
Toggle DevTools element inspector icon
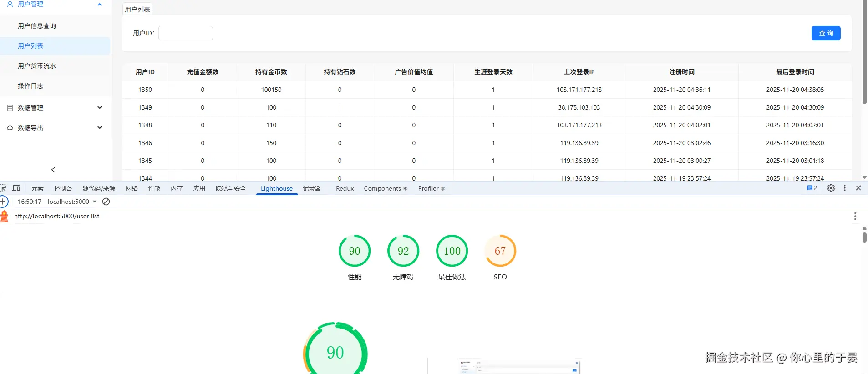3,188
